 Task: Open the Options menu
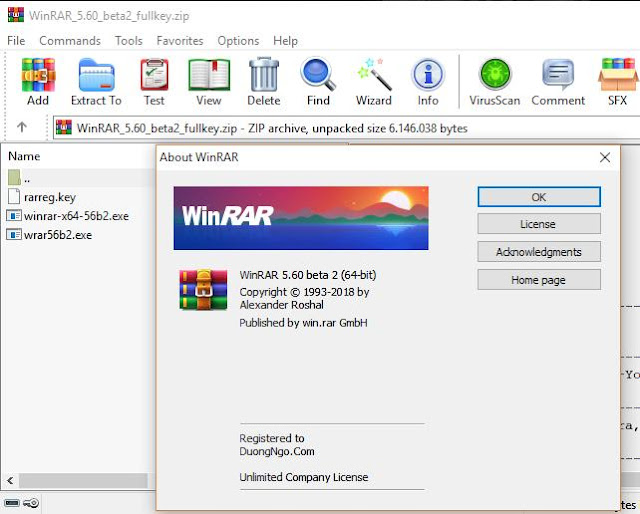point(238,41)
